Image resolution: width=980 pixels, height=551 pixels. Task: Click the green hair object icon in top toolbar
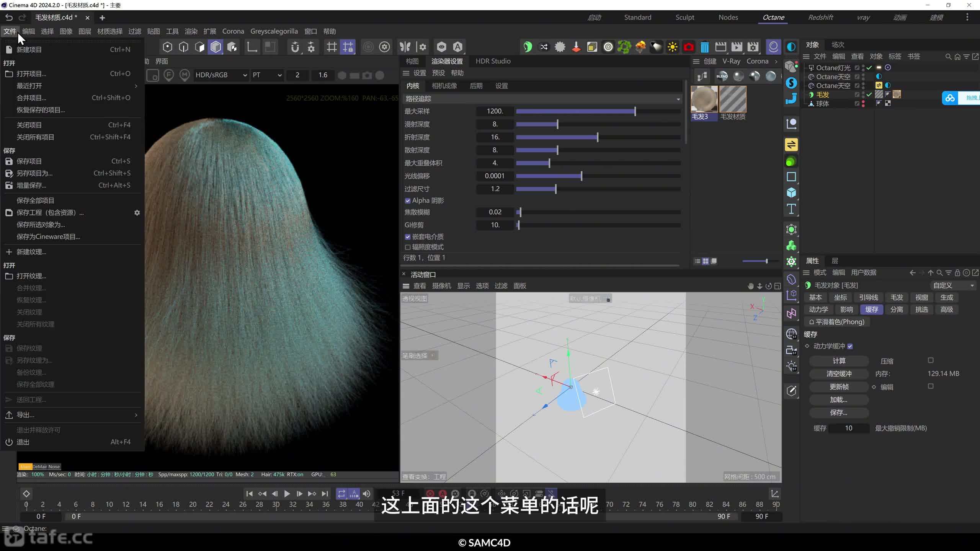[528, 47]
